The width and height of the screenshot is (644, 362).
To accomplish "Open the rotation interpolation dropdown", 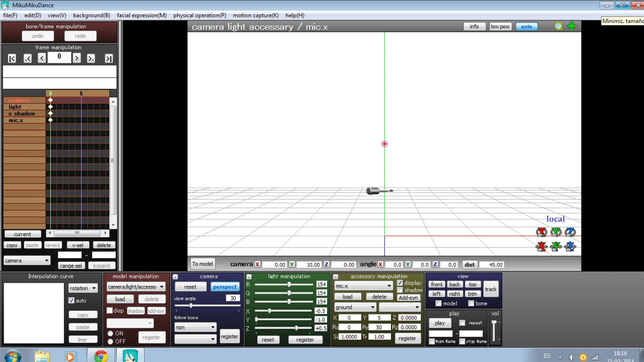I will (83, 288).
